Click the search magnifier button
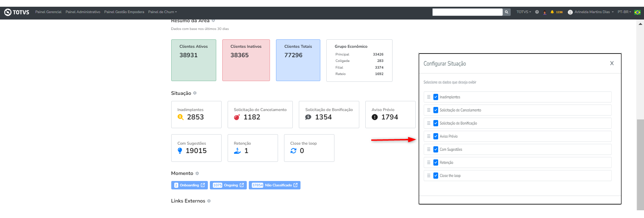 tap(506, 12)
